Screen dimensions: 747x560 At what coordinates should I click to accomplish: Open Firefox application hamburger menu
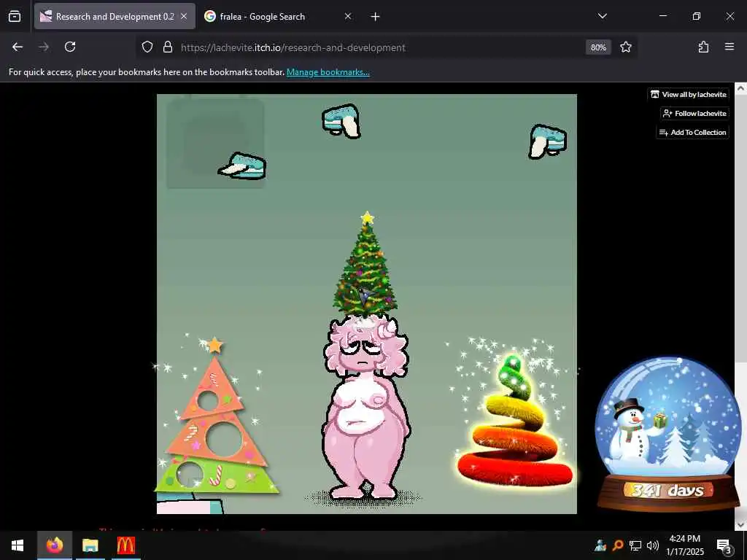click(x=729, y=47)
